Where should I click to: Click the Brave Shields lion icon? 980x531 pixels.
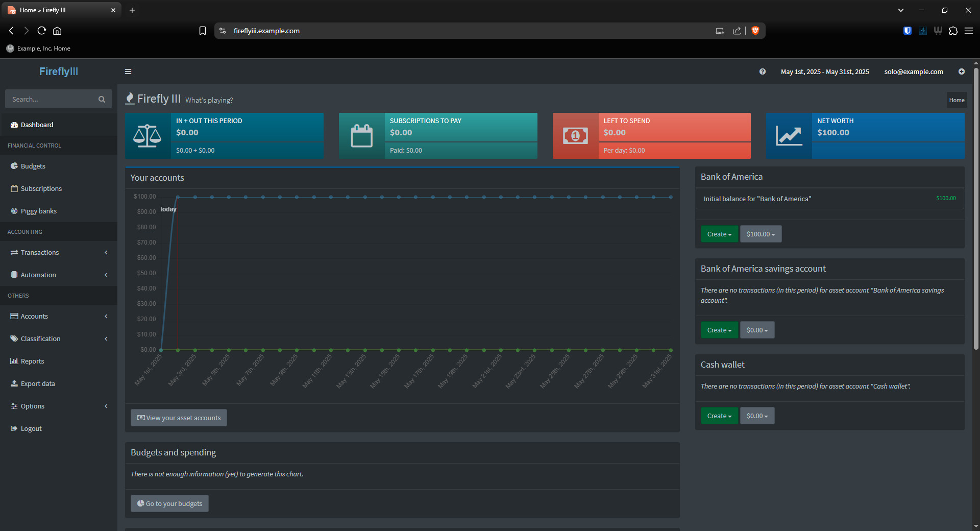pos(755,31)
